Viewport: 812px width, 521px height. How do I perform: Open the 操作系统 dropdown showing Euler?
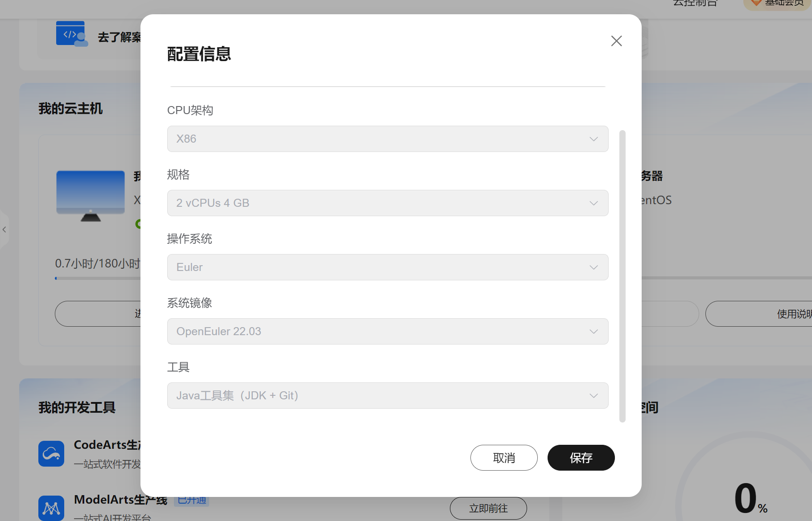[x=387, y=267]
